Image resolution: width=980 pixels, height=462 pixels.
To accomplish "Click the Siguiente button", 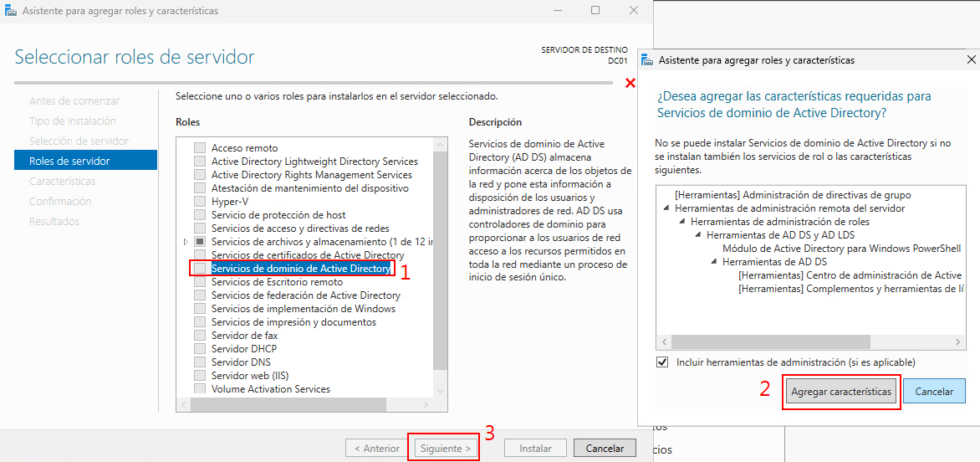I will tap(444, 449).
